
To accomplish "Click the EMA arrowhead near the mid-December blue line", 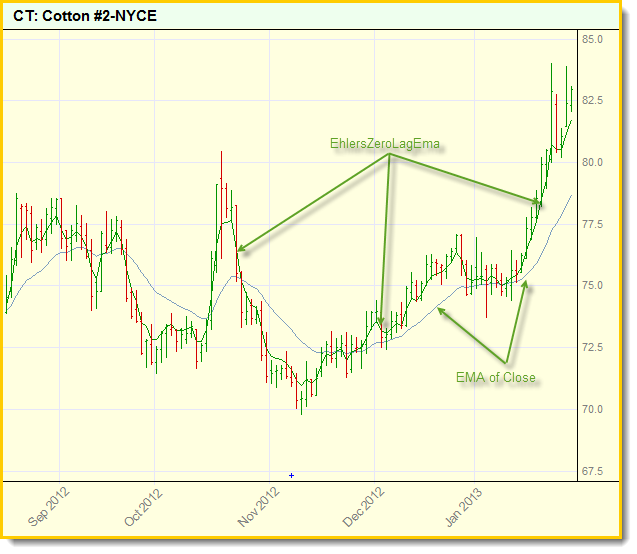I will 441,312.
